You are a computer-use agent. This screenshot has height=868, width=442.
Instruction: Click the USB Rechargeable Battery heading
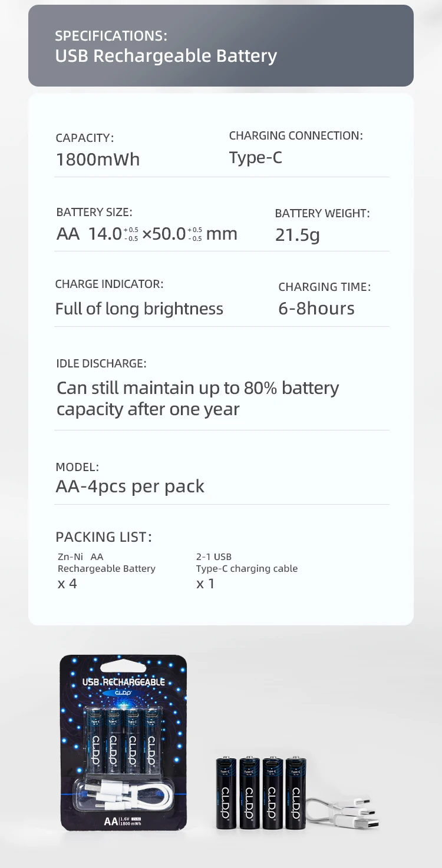(166, 56)
